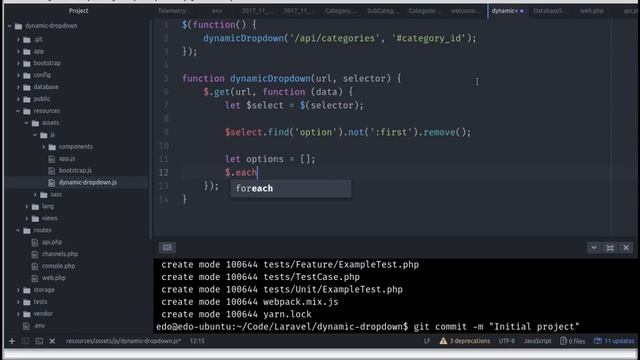Click the terminal git commit command line

[x=368, y=327]
